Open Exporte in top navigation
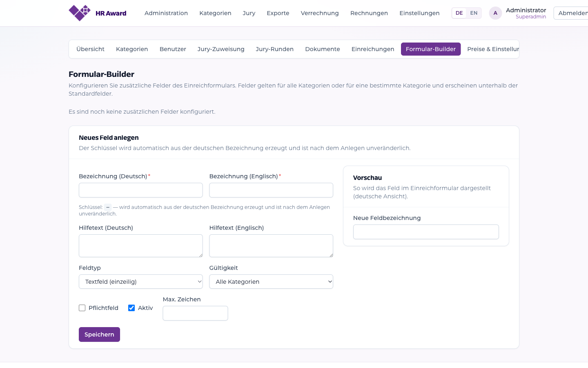This screenshot has width=588, height=368. [278, 13]
